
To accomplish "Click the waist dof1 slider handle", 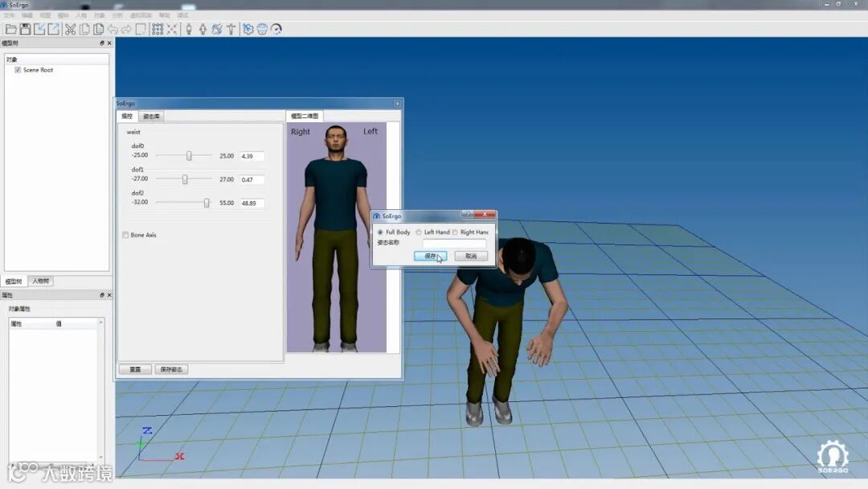I will point(185,179).
